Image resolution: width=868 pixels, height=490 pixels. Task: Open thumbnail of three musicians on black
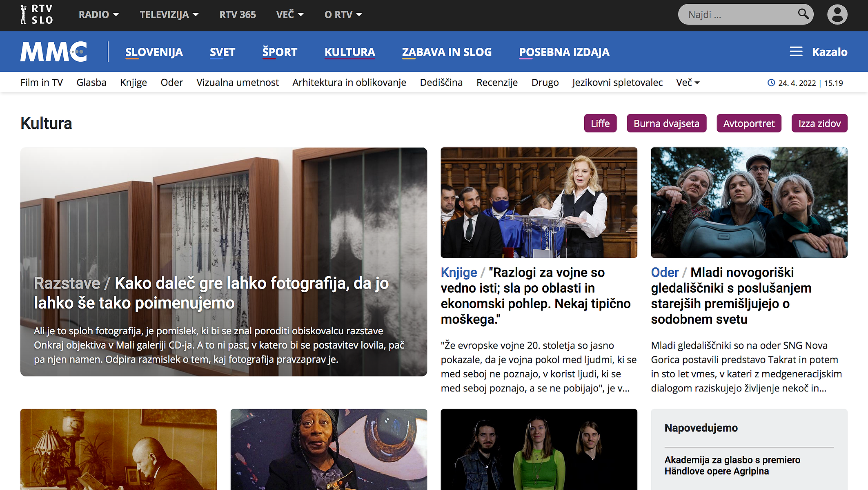(539, 449)
